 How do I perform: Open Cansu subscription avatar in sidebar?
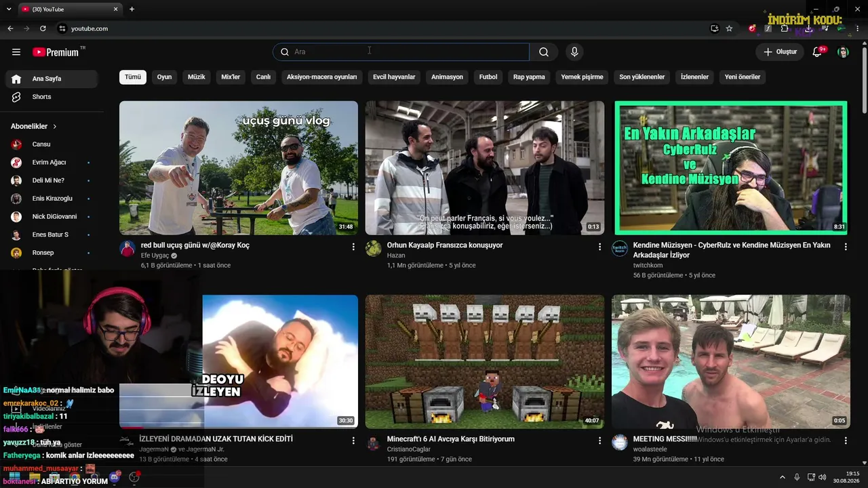coord(16,144)
